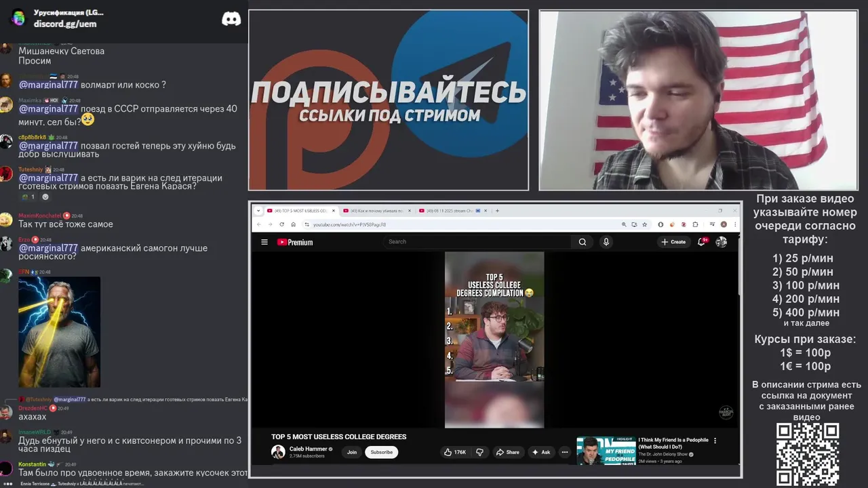The image size is (868, 488).
Task: Click the Caleb Hammer channel avatar
Action: [x=278, y=452]
